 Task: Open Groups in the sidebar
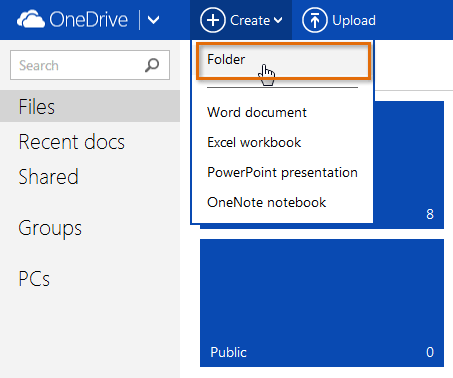[x=50, y=229]
